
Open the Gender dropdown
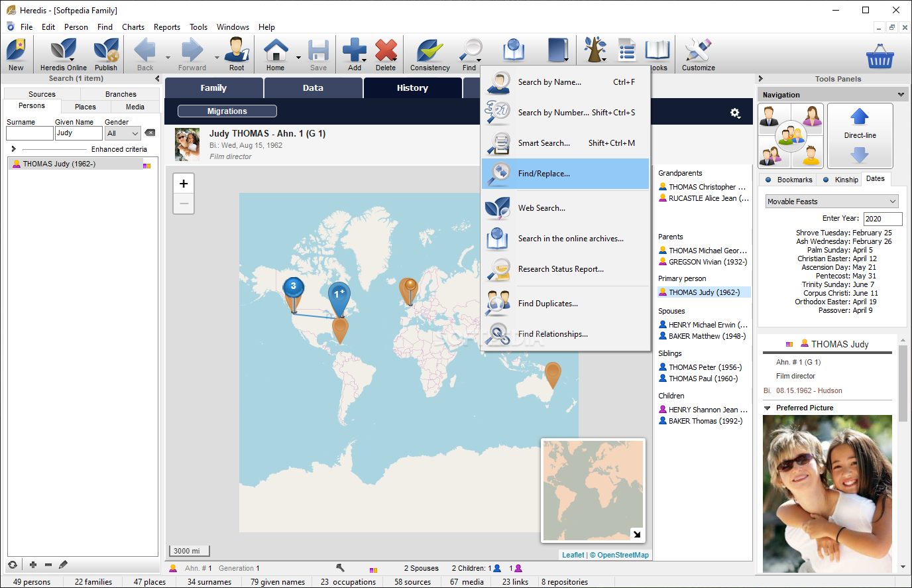pos(123,133)
